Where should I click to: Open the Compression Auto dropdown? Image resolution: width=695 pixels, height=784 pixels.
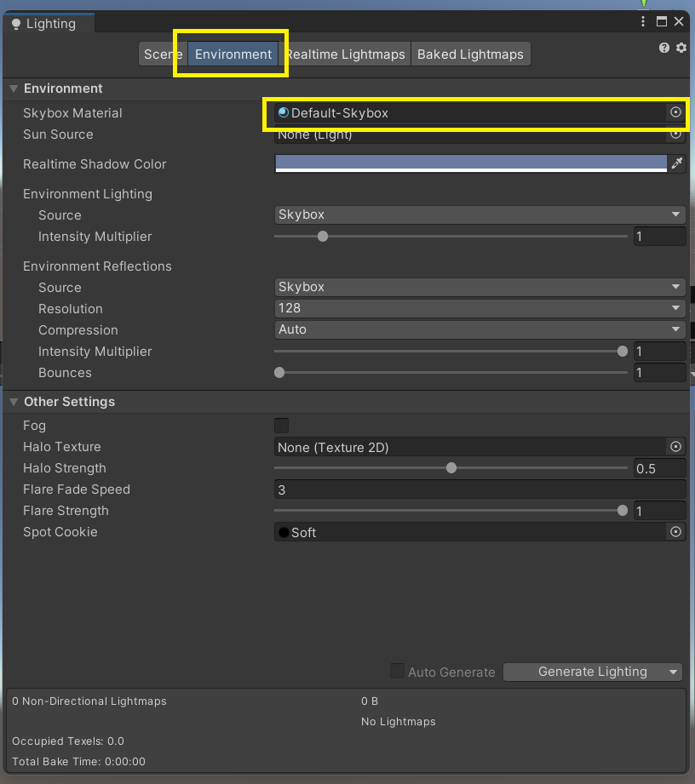point(480,329)
